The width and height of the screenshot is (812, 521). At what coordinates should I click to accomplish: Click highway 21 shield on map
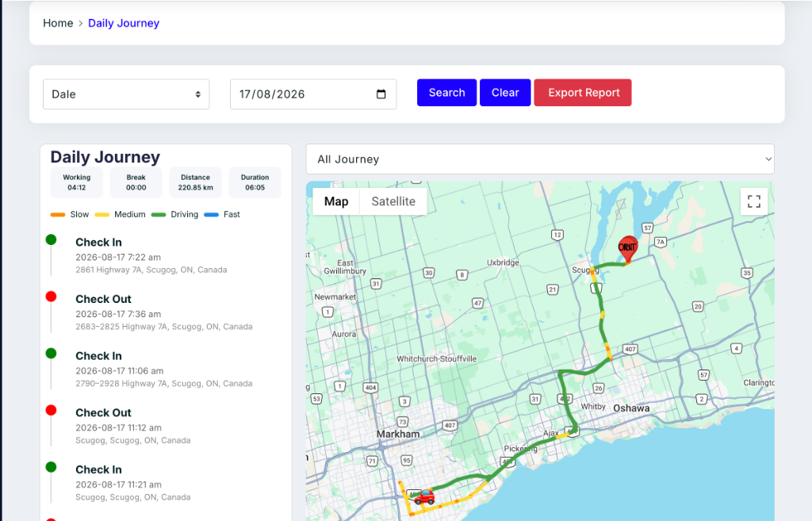[553, 289]
